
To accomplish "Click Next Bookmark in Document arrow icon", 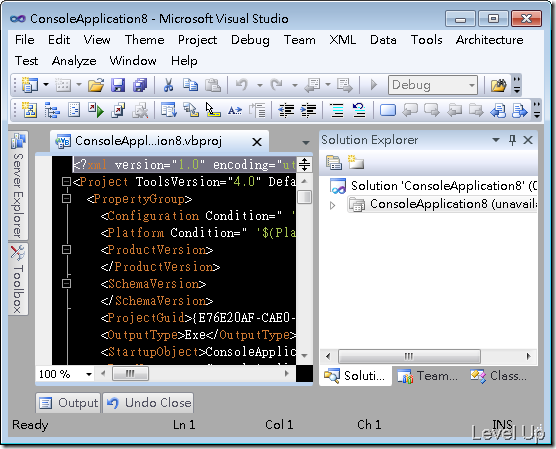I will (x=519, y=110).
